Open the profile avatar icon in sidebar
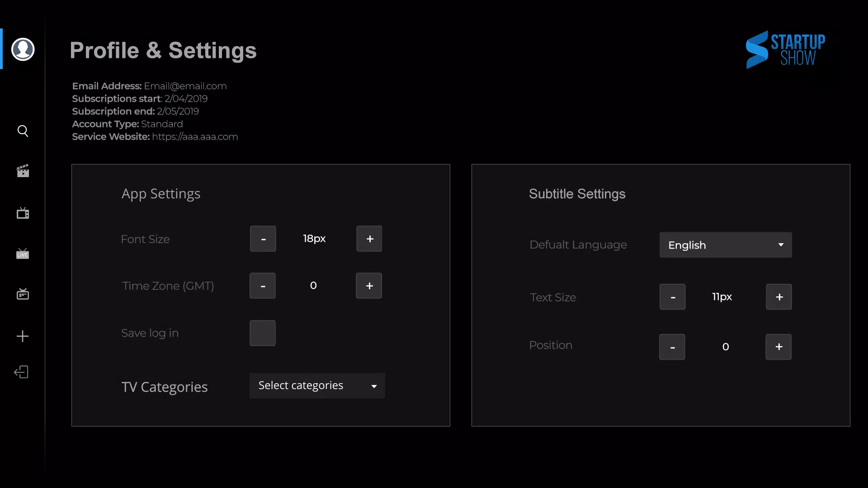The height and width of the screenshot is (488, 868). tap(23, 49)
